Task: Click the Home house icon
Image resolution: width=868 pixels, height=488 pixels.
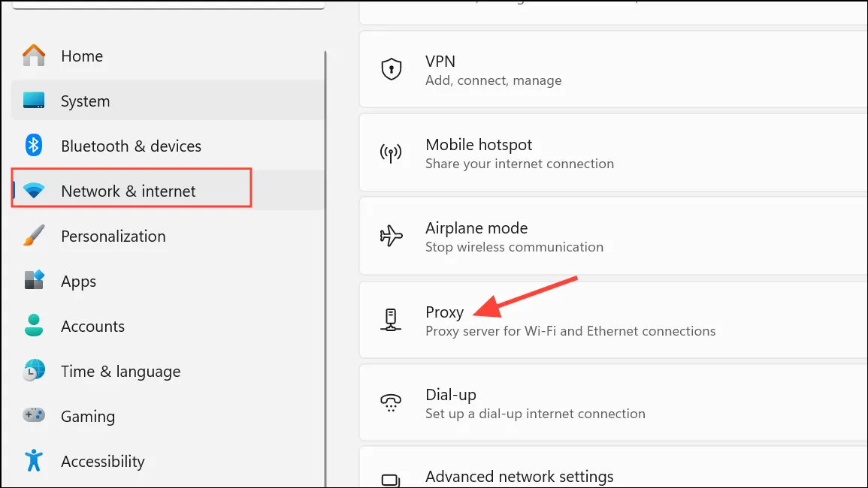Action: point(34,56)
